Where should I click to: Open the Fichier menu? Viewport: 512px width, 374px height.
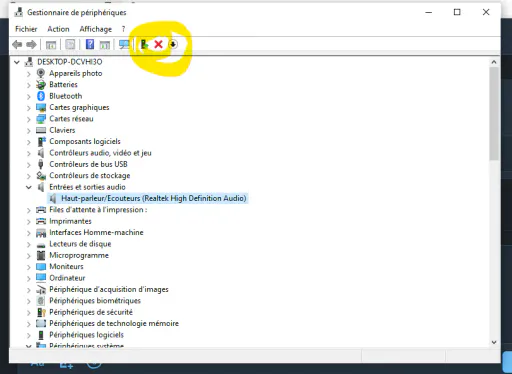(x=26, y=29)
